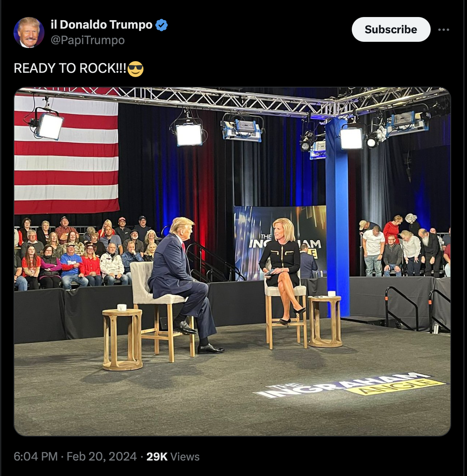Open the profile avatar picture
Image resolution: width=467 pixels, height=476 pixels.
(29, 33)
